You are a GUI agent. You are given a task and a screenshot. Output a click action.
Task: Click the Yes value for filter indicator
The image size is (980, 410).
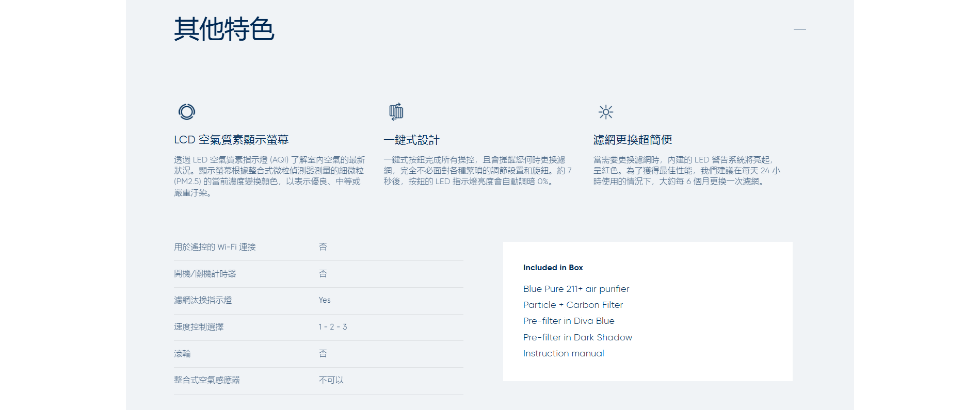(325, 300)
